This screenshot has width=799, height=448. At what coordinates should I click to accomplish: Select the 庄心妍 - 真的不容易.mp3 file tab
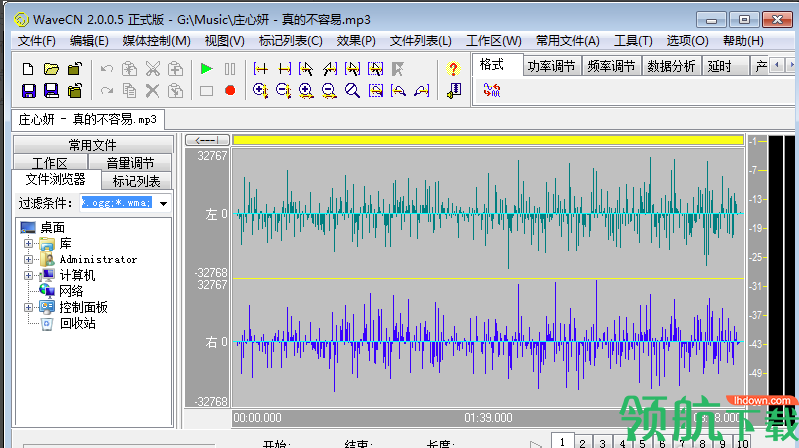[88, 120]
